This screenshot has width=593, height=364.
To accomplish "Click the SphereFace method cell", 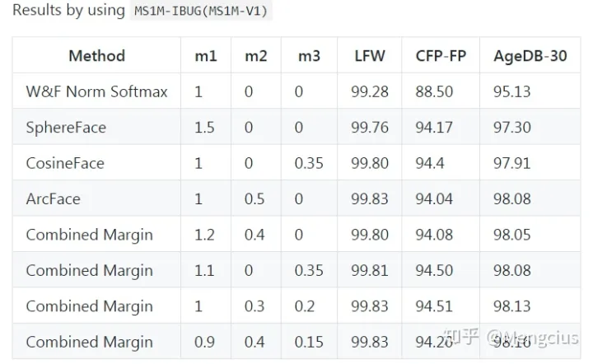I will [66, 128].
